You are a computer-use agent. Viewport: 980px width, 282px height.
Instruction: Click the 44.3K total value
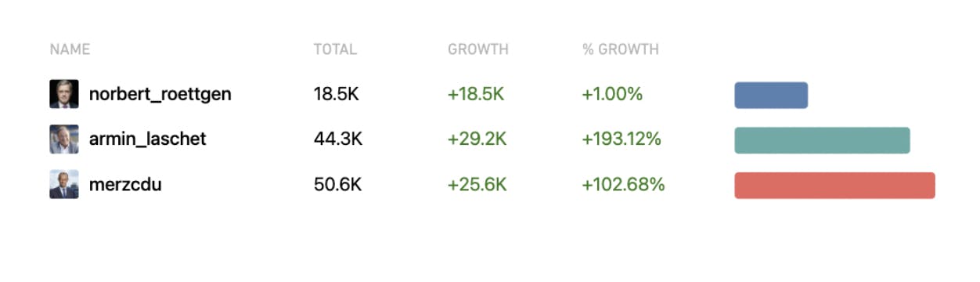coord(338,139)
